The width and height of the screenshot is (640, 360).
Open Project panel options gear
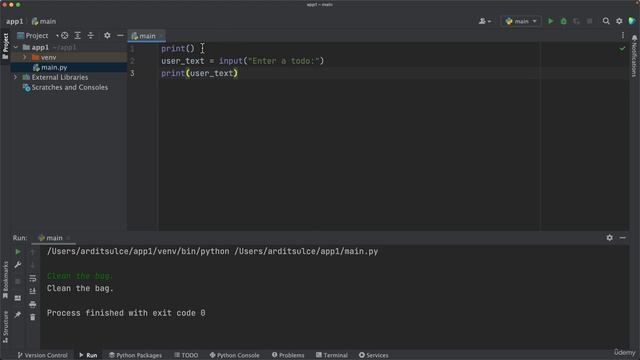click(107, 36)
